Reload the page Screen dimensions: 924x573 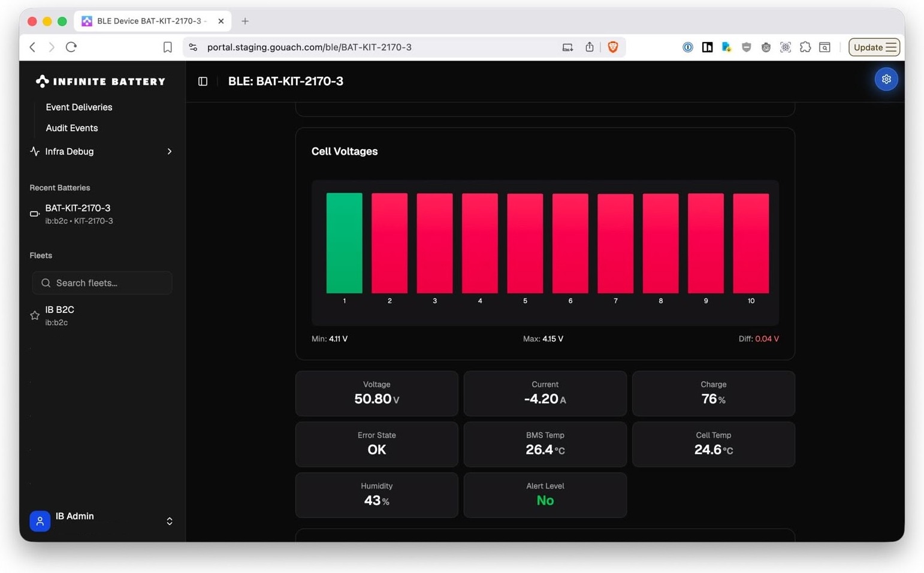(x=71, y=47)
